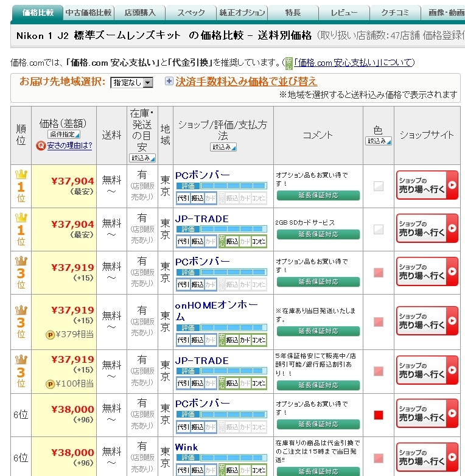Go to PCボンバー shop site at ¥37,904

tap(427, 185)
